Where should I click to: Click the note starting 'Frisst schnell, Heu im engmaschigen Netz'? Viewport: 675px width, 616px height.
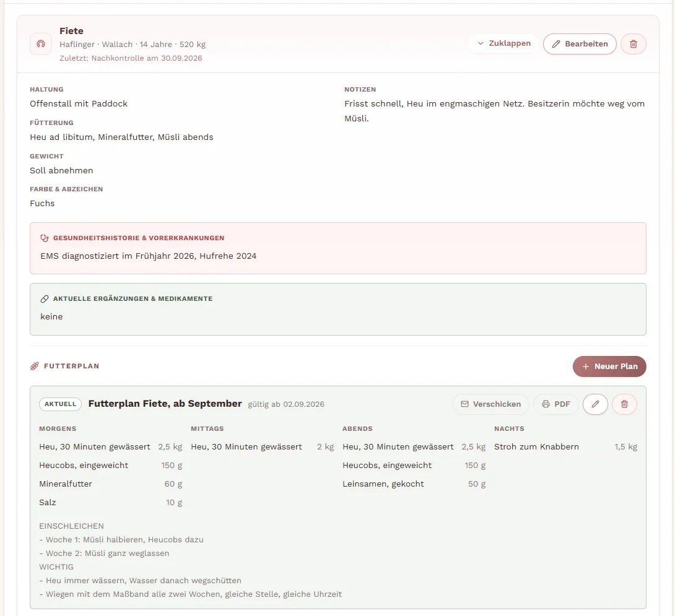tap(495, 111)
